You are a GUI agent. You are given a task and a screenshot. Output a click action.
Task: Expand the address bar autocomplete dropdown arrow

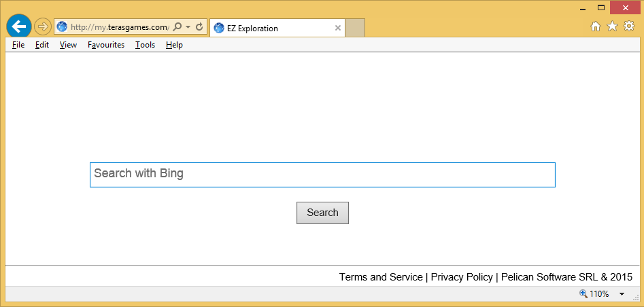click(x=188, y=27)
